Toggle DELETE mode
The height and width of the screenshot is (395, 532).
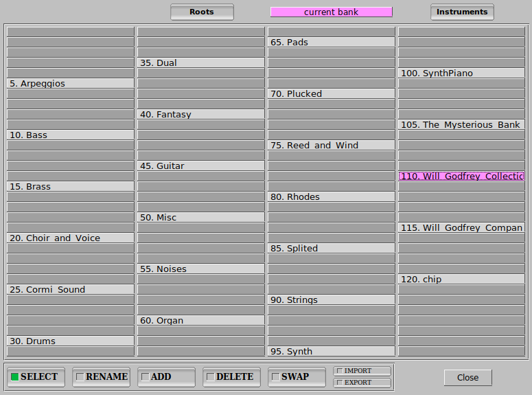tap(231, 377)
